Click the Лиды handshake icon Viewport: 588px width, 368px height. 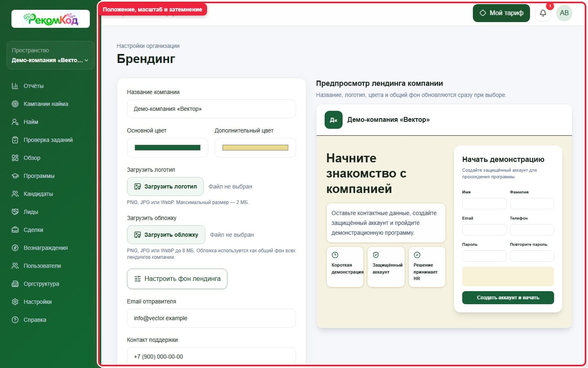tap(15, 212)
